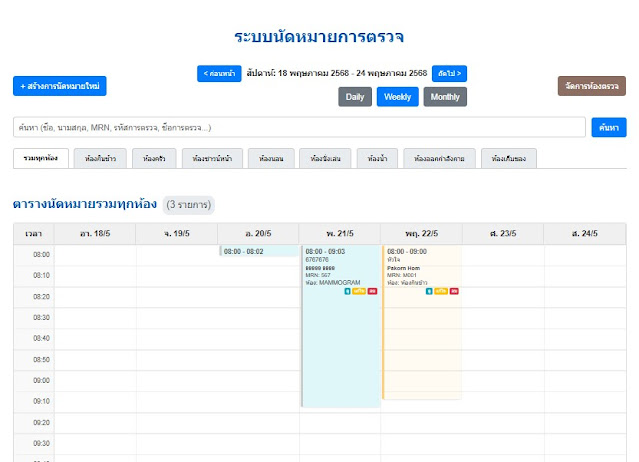Go to previous week with ก่อนหน้า
639x462 pixels.
click(x=220, y=73)
